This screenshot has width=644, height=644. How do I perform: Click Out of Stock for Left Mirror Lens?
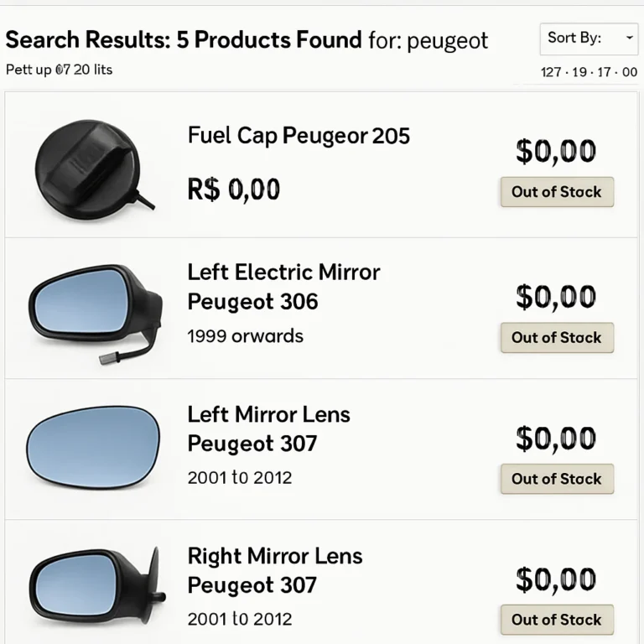[557, 479]
